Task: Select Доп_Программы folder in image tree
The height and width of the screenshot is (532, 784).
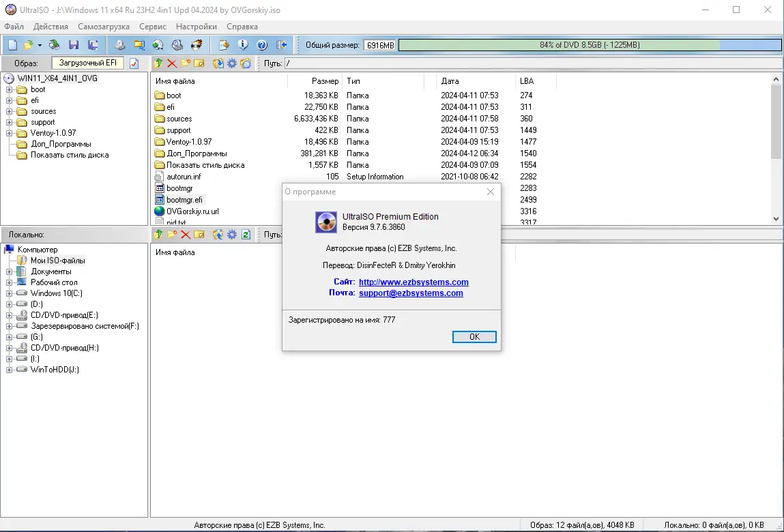Action: 61,144
